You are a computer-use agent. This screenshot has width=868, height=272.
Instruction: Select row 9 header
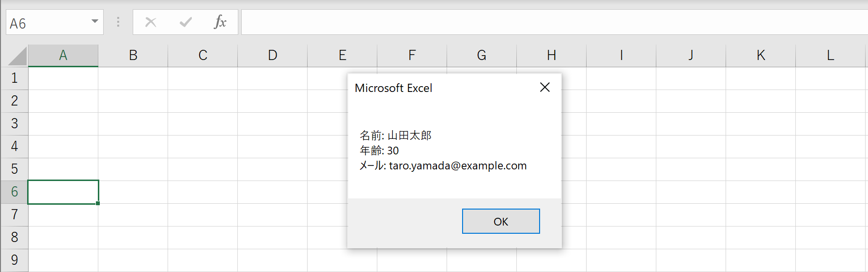[15, 260]
